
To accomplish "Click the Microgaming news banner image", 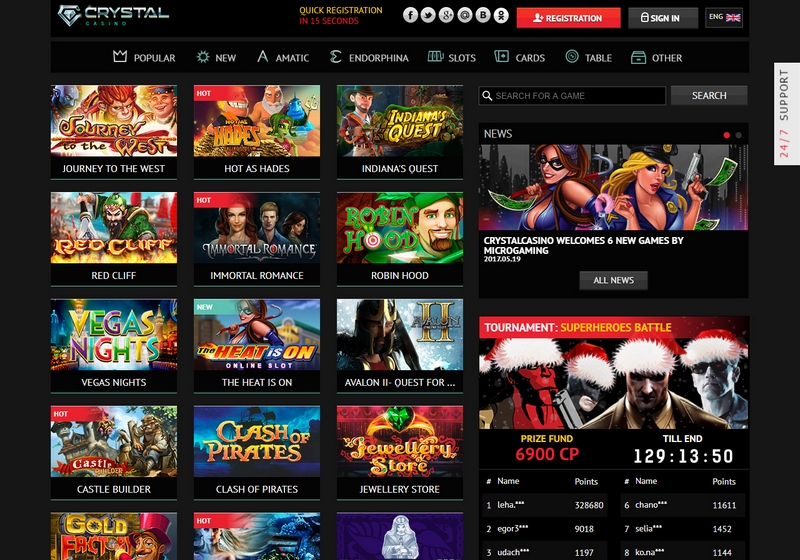I will [613, 187].
